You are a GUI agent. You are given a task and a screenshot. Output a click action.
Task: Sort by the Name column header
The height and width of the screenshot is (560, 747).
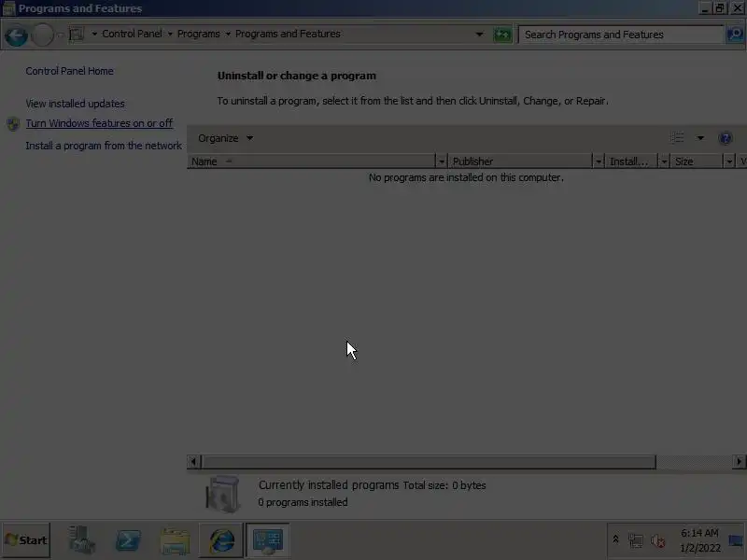coord(312,161)
